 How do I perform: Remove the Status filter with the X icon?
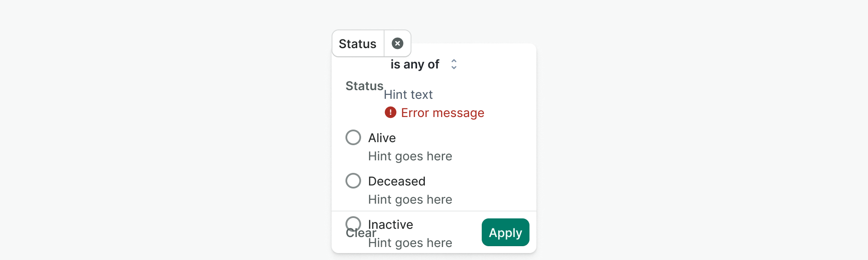point(397,43)
